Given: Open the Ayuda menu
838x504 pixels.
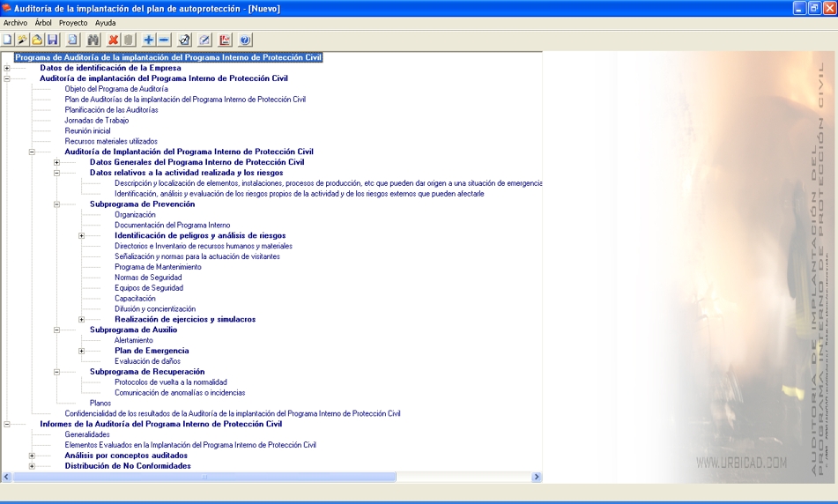Looking at the screenshot, I should pyautogui.click(x=105, y=23).
